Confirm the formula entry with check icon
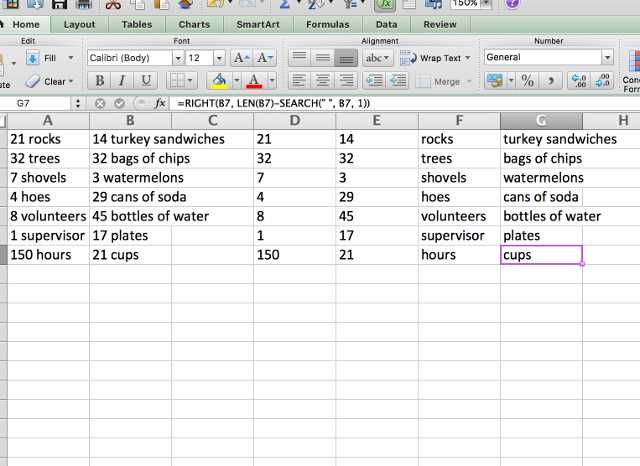The height and width of the screenshot is (466, 640). pos(119,104)
